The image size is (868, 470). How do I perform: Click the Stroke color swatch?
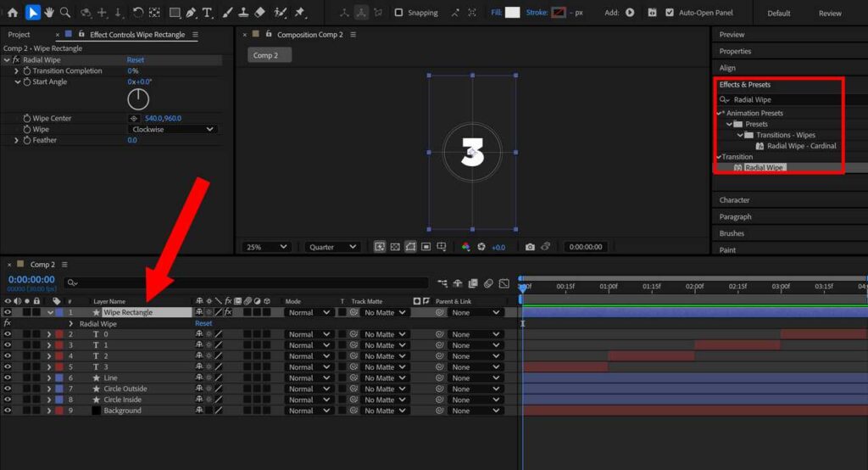[559, 12]
